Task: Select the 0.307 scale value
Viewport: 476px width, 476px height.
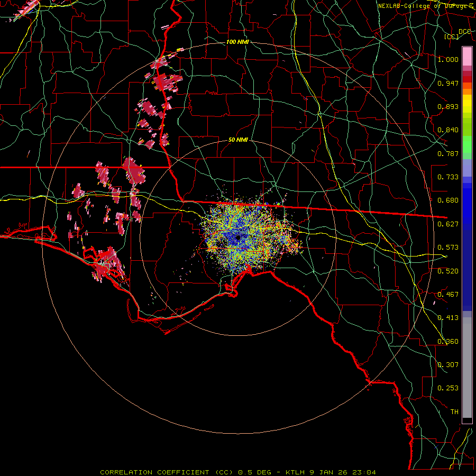Action: tap(448, 365)
